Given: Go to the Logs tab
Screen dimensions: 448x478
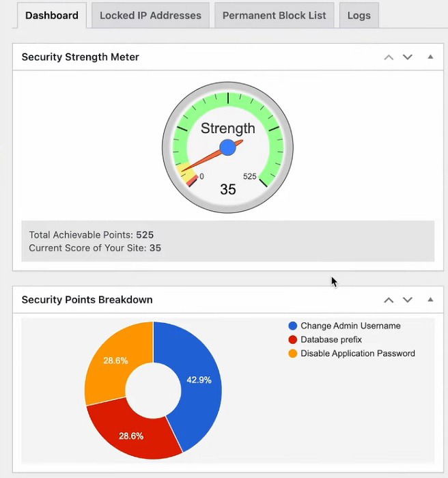Looking at the screenshot, I should click(359, 15).
